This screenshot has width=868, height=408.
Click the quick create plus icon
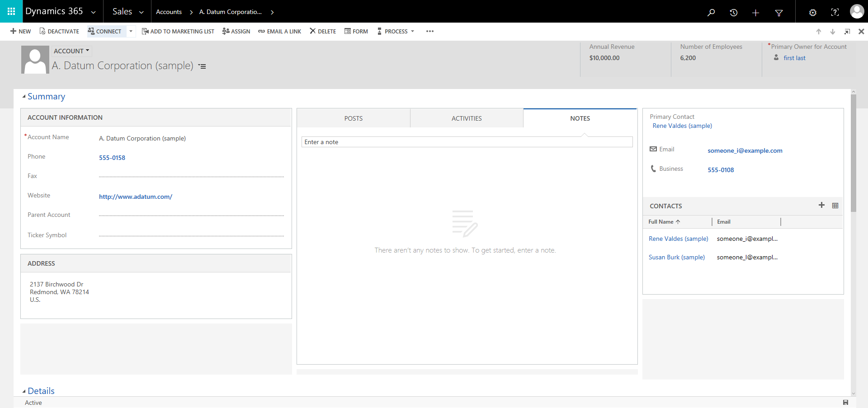(x=755, y=13)
